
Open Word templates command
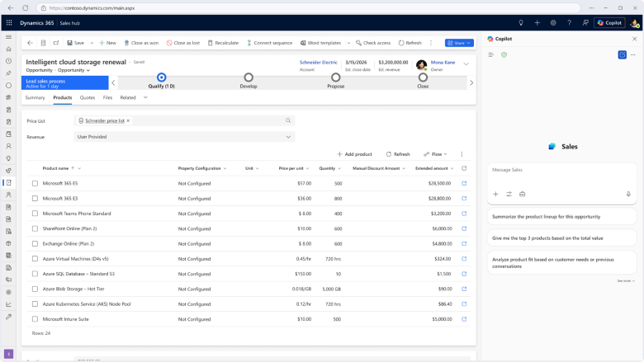tap(321, 43)
